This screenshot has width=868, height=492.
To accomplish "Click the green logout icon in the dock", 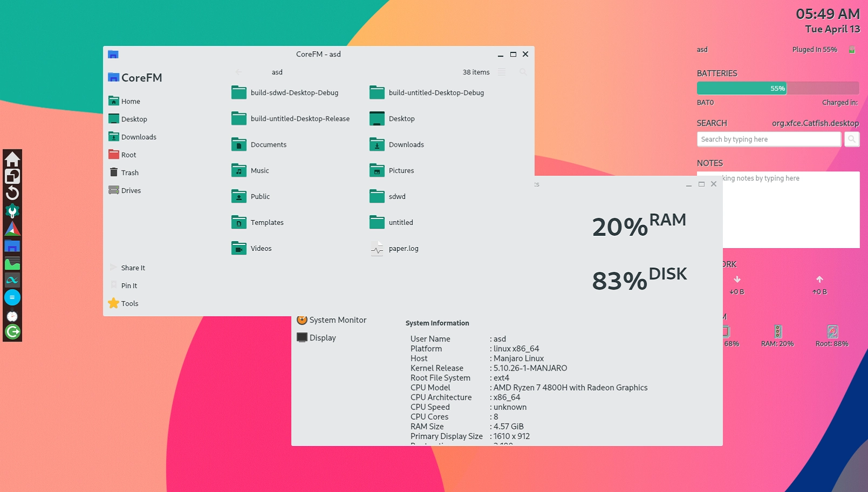I will click(12, 332).
